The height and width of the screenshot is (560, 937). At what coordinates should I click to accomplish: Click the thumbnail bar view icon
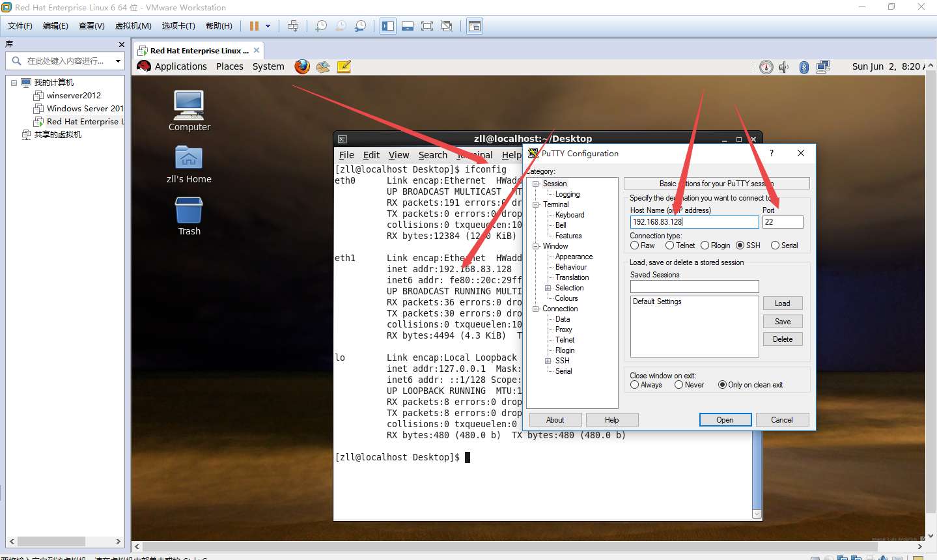tap(408, 26)
